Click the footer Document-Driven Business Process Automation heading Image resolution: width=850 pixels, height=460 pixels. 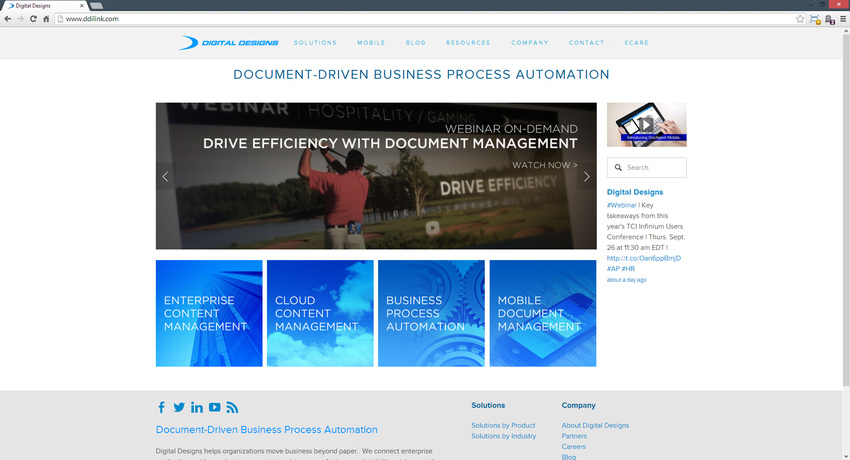pyautogui.click(x=267, y=430)
